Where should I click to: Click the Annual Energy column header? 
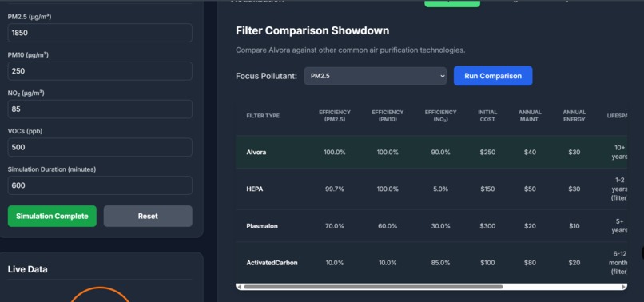click(x=574, y=116)
